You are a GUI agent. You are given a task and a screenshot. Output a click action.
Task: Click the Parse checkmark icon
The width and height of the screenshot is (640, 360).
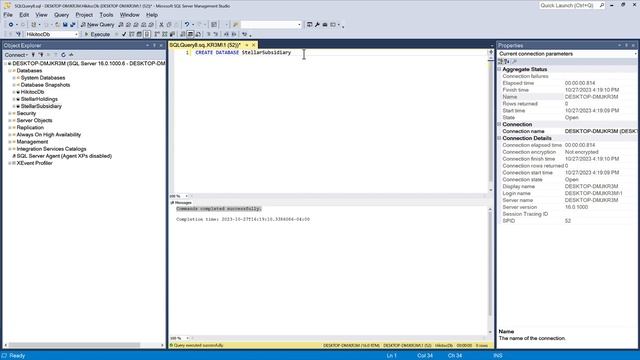tap(124, 34)
